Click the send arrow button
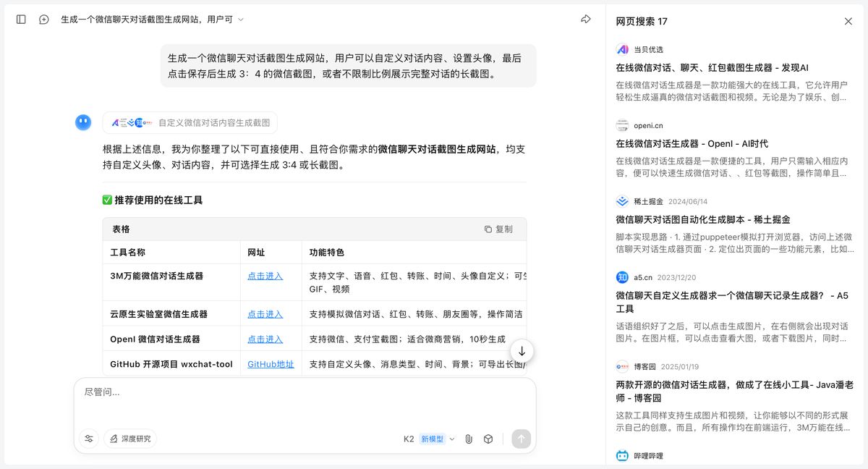868x469 pixels. (521, 439)
